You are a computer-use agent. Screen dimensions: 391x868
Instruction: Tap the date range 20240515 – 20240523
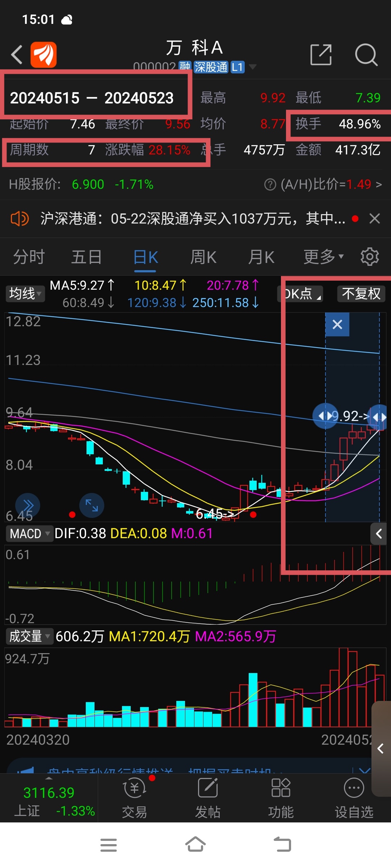[92, 98]
